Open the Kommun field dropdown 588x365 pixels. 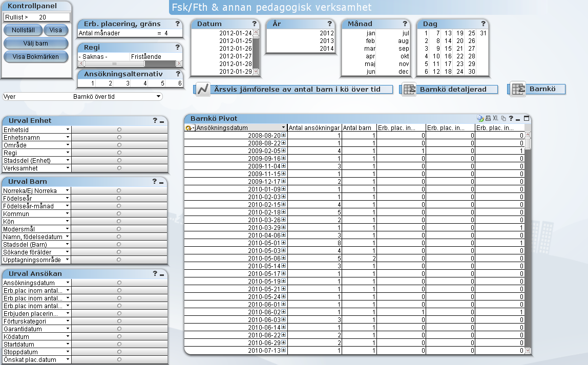67,213
